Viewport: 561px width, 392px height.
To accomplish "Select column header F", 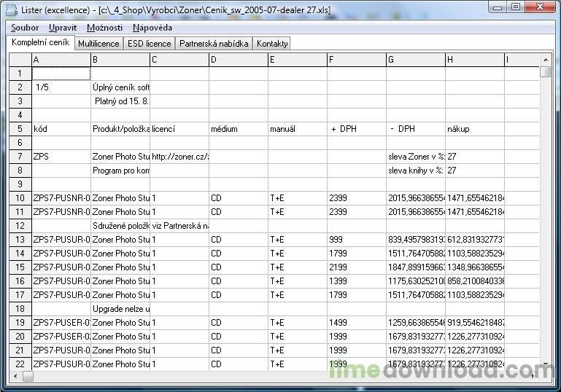I will point(356,59).
